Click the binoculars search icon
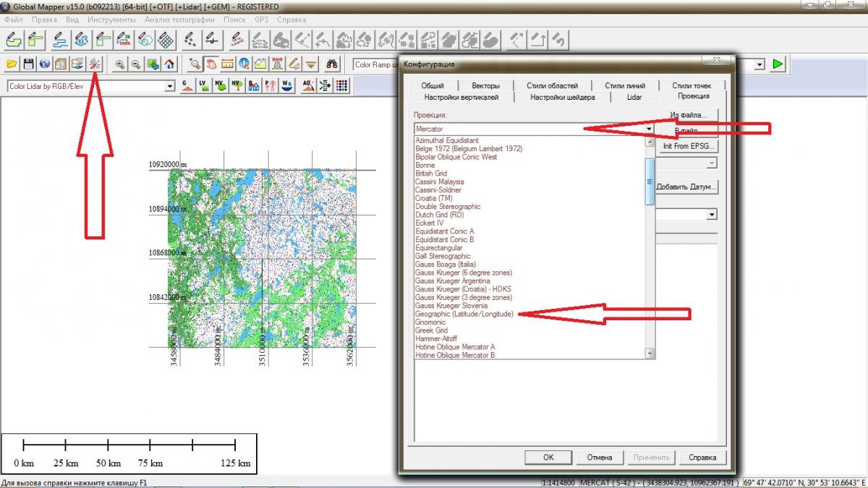This screenshot has height=488, width=868. (332, 64)
